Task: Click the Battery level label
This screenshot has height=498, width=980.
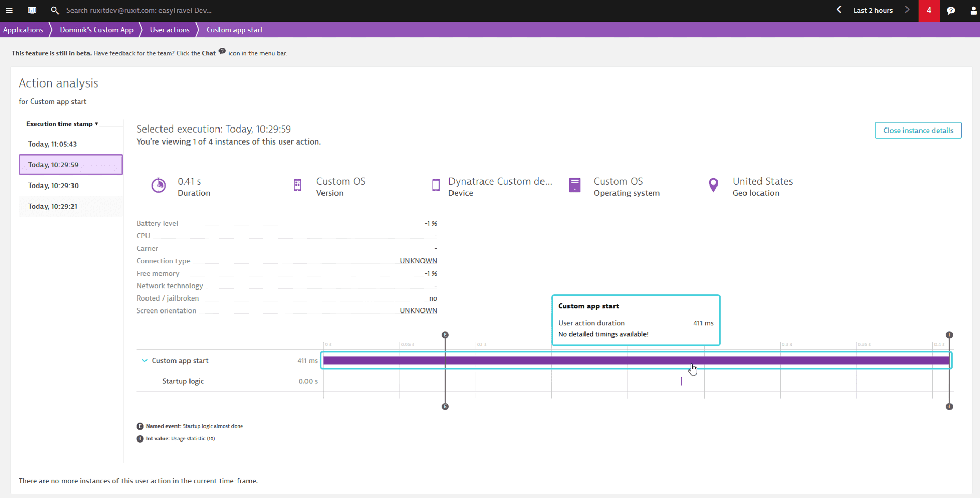Action: coord(157,223)
